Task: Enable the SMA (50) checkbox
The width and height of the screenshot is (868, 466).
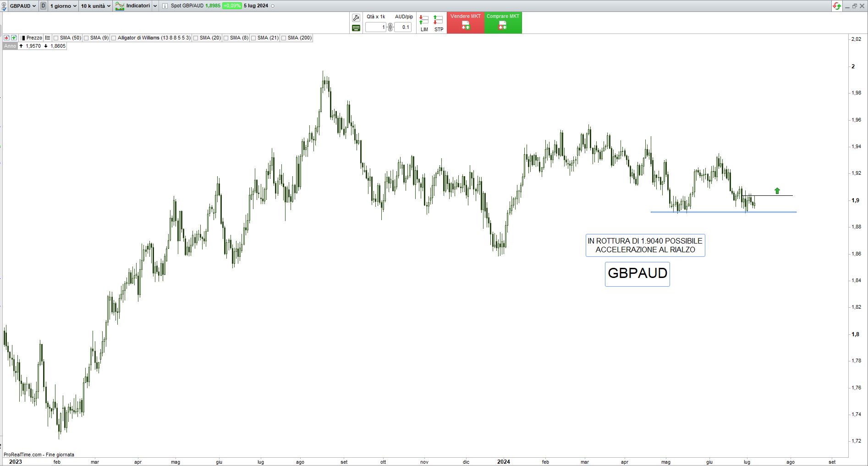Action: (x=56, y=38)
